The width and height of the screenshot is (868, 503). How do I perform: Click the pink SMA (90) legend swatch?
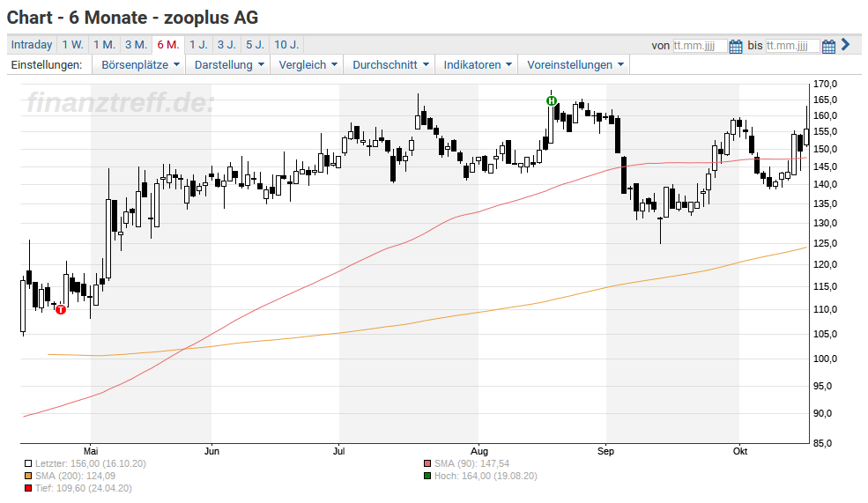[x=427, y=463]
